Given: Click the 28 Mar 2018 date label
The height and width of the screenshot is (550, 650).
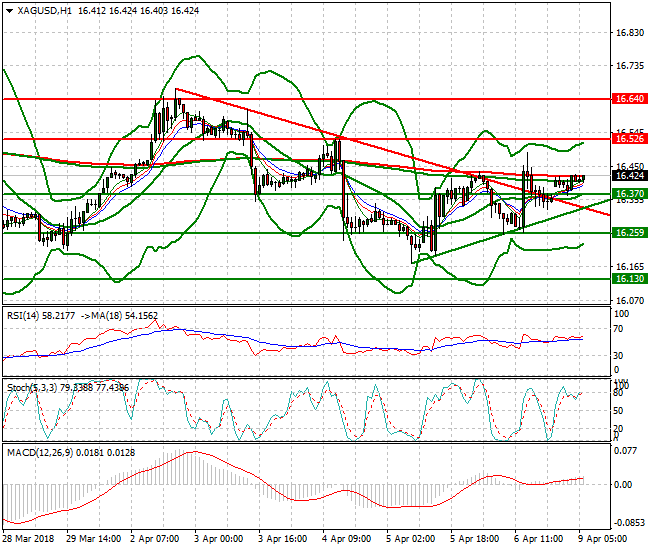Looking at the screenshot, I should (29, 539).
